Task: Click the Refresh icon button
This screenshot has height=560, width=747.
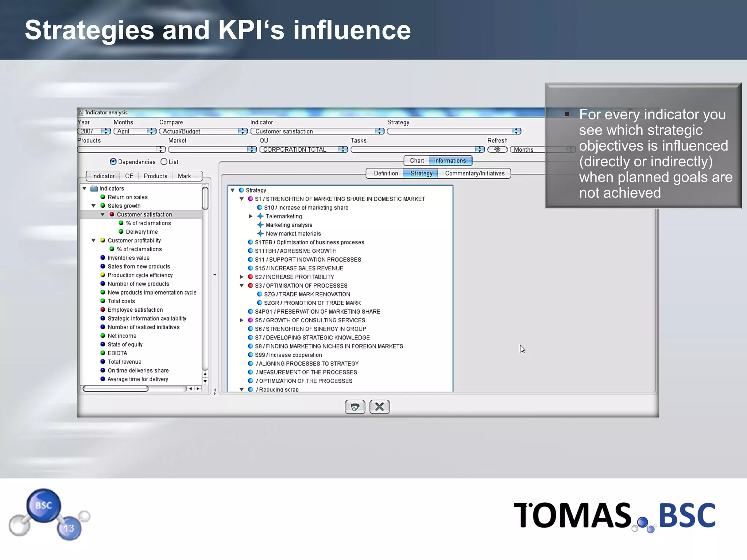Action: point(497,149)
